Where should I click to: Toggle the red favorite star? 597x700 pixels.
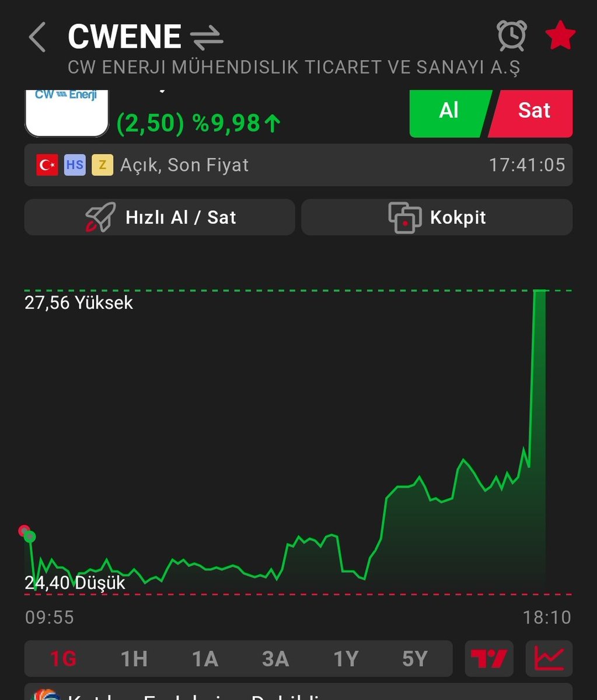(560, 36)
